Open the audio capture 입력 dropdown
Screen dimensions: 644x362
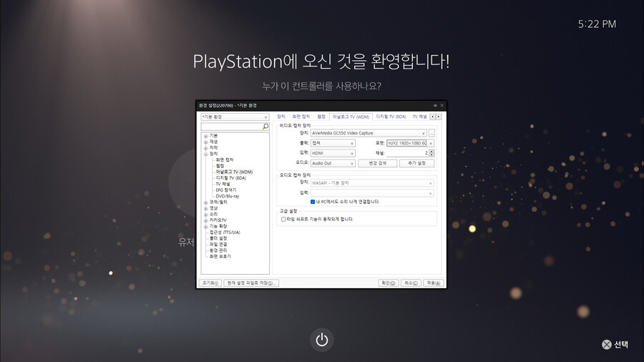click(x=371, y=193)
